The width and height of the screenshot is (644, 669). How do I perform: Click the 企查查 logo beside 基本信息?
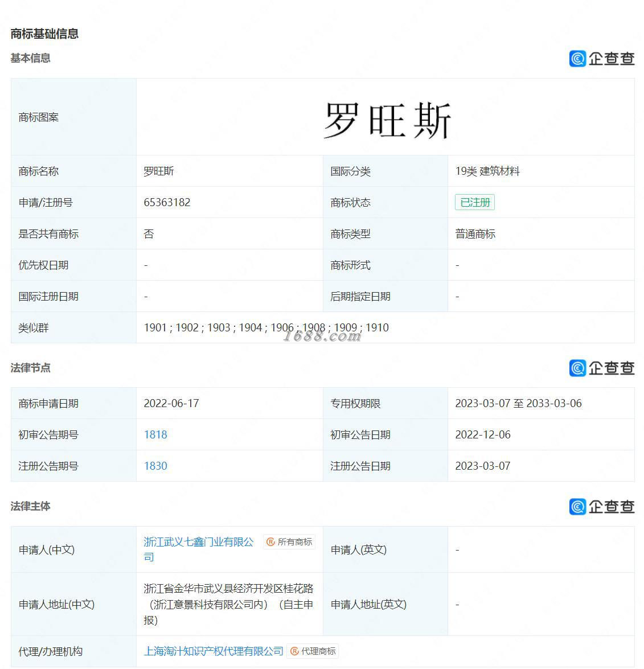(602, 59)
